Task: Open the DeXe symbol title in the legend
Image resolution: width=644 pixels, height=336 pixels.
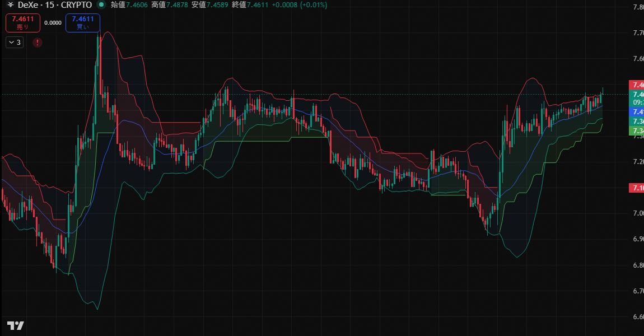Action: point(55,5)
